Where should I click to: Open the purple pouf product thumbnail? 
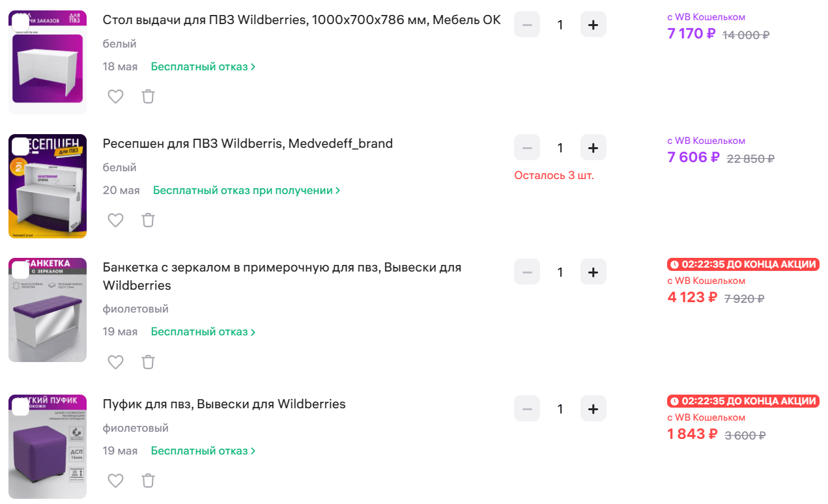tap(48, 447)
